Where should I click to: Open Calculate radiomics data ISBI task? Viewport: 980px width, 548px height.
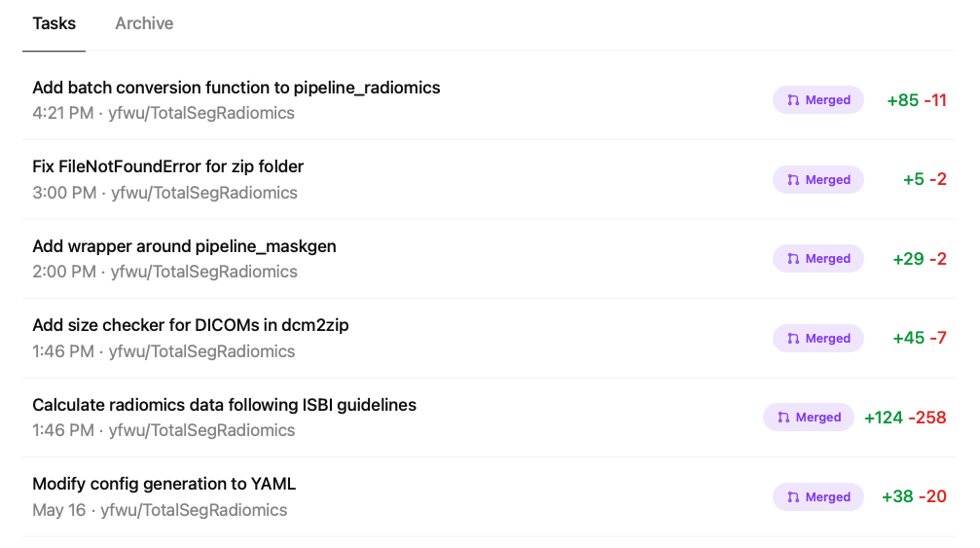point(225,405)
